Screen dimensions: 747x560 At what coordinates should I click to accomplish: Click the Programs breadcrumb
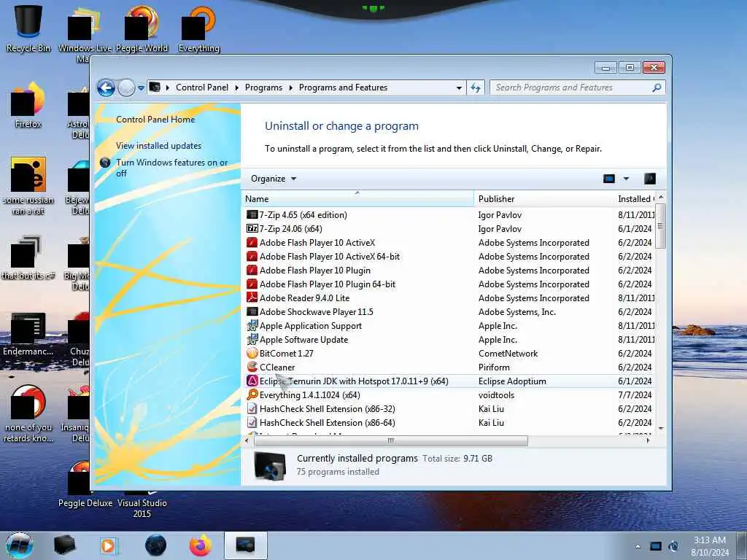click(263, 87)
